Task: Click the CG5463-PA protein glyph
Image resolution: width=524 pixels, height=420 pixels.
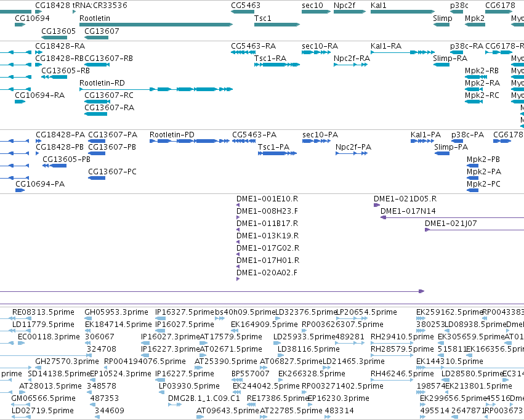Action: (x=244, y=141)
